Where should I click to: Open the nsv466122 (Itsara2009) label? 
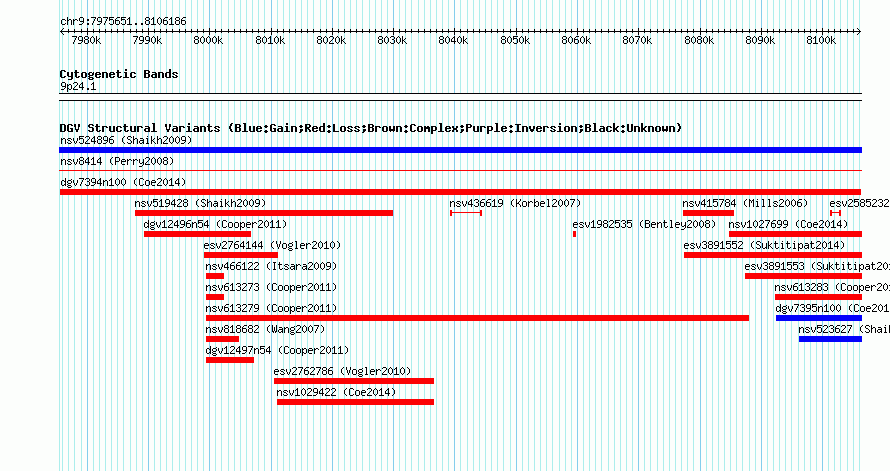point(271,266)
